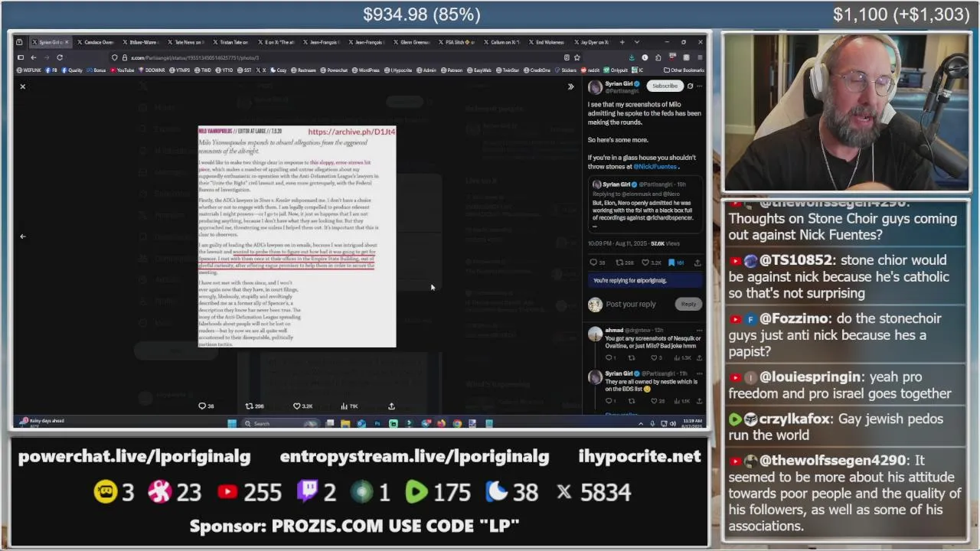Viewport: 980px width, 551px height.
Task: Open the YouTube bookmark in the bookmarks bar
Action: (x=122, y=70)
